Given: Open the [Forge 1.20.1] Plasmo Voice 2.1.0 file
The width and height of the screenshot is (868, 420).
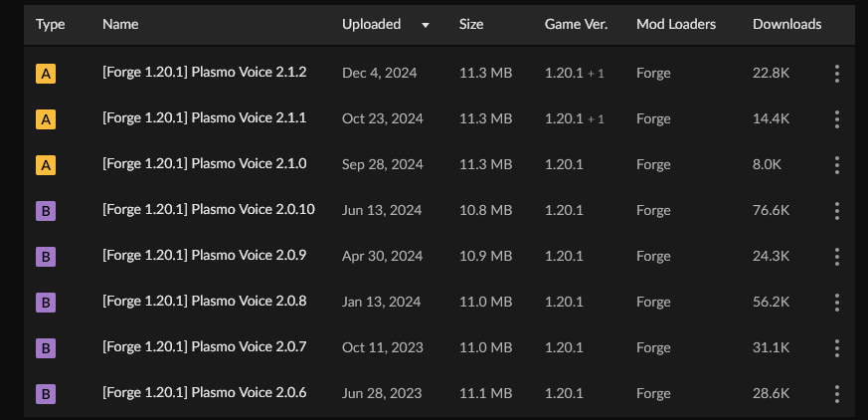Looking at the screenshot, I should point(204,163).
